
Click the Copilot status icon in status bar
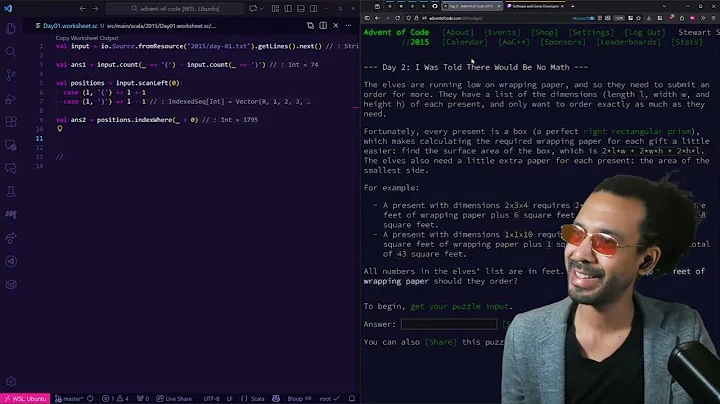[276, 398]
